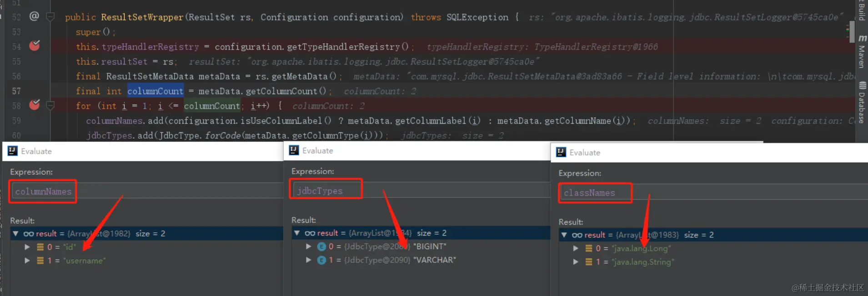This screenshot has width=868, height=296.
Task: Select the "java.lang.Long" result row
Action: coord(713,248)
